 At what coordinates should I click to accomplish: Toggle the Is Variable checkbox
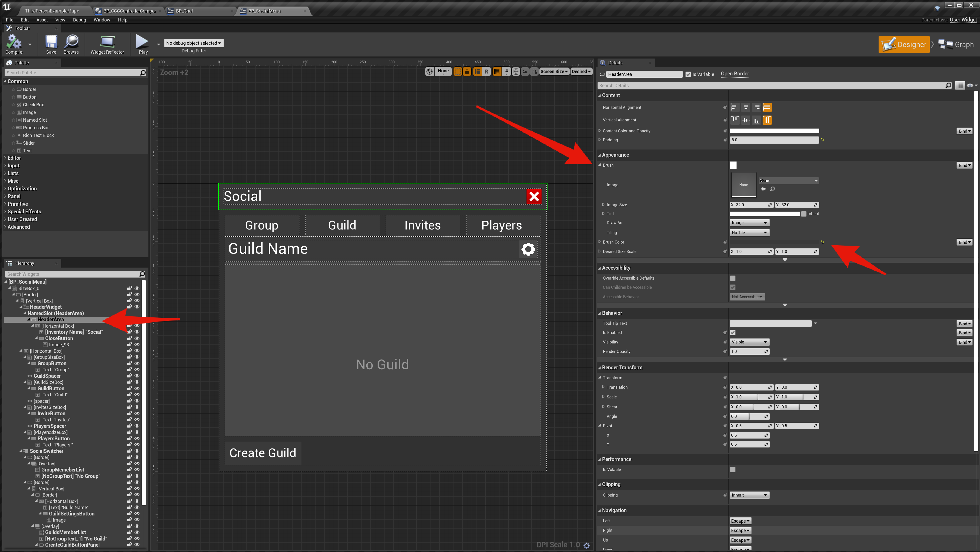[x=688, y=74]
